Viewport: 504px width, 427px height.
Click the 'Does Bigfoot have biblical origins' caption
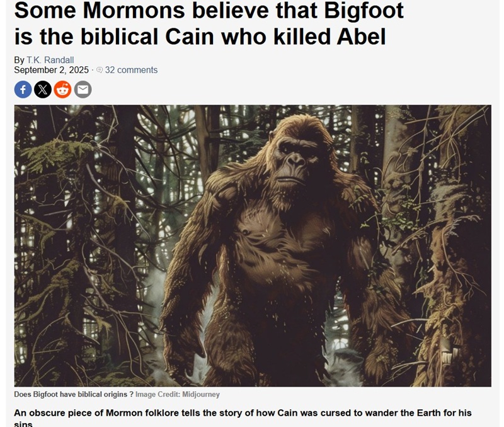(x=74, y=394)
